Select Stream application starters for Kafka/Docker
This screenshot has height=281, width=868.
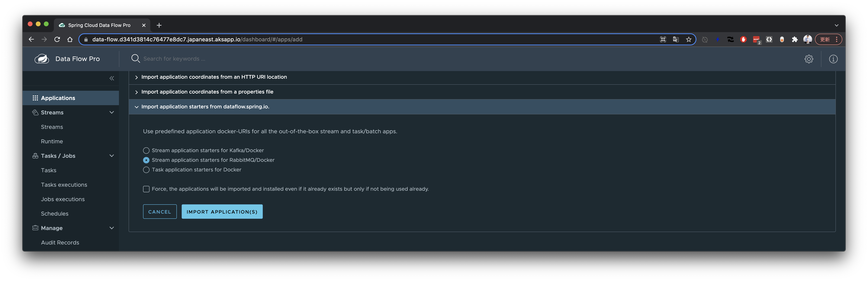(146, 150)
